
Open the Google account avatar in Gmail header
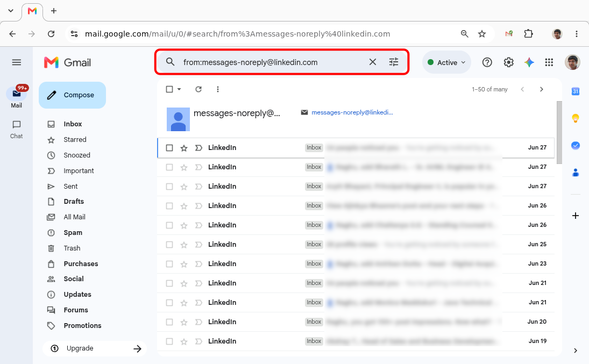tap(572, 62)
